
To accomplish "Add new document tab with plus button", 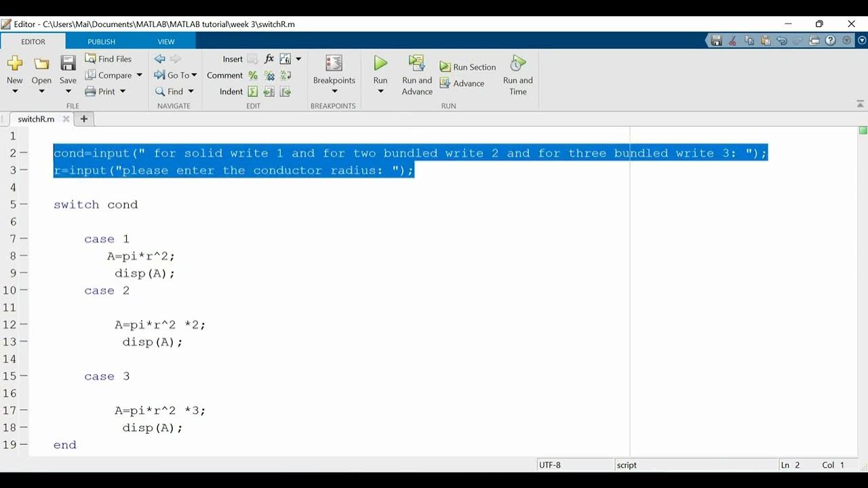I will [x=84, y=119].
